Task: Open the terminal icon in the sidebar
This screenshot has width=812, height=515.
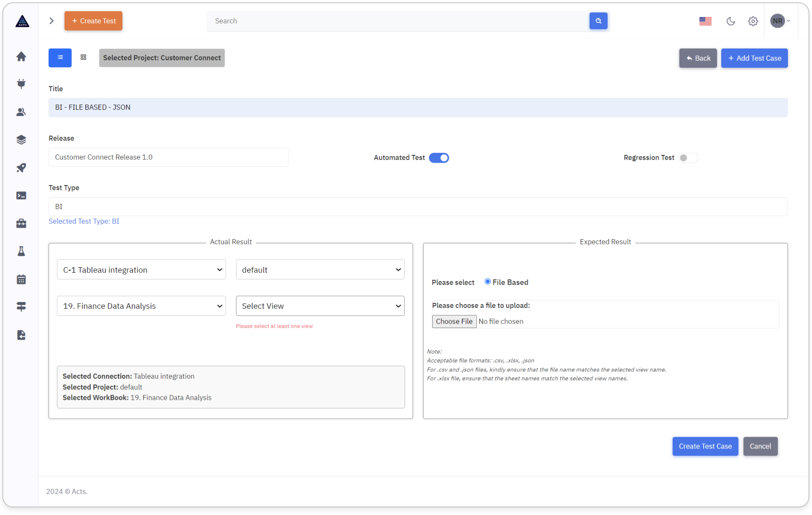Action: [21, 195]
